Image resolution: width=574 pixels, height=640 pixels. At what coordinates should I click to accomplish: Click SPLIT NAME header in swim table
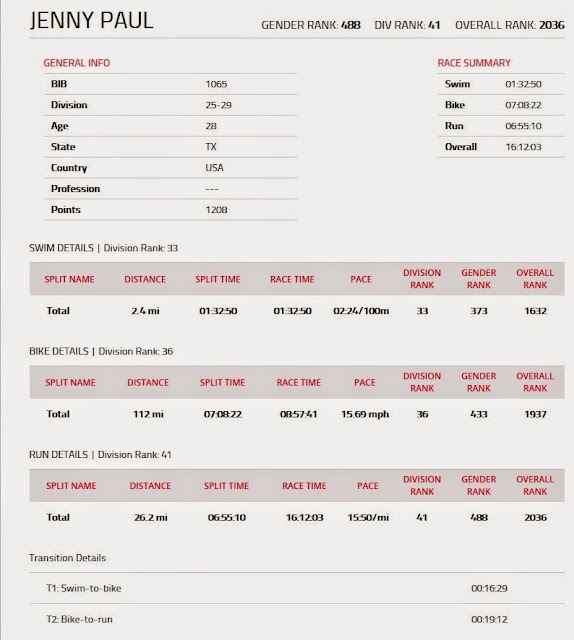(x=69, y=279)
